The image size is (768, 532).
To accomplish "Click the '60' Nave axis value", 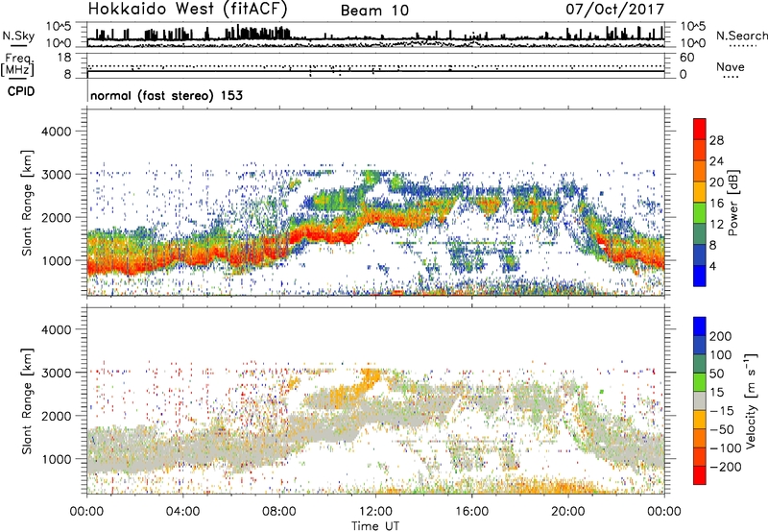I will click(x=686, y=58).
